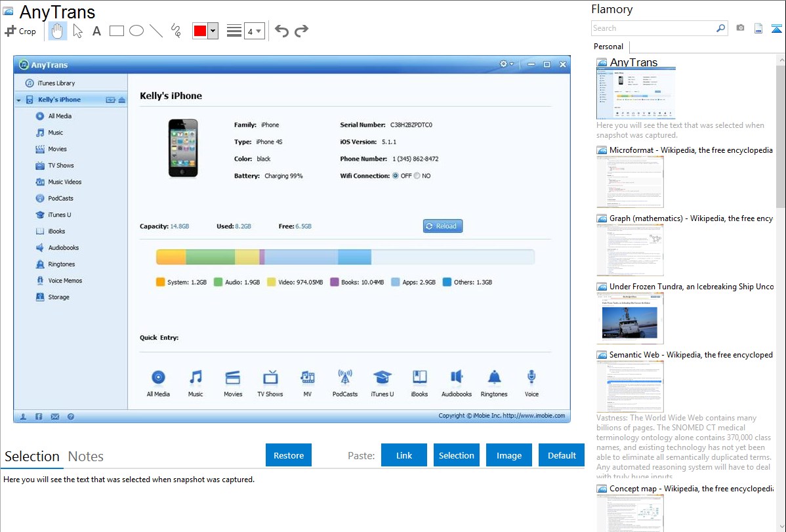This screenshot has width=786, height=532.
Task: Open the Personal tab in Flamory
Action: [x=609, y=47]
